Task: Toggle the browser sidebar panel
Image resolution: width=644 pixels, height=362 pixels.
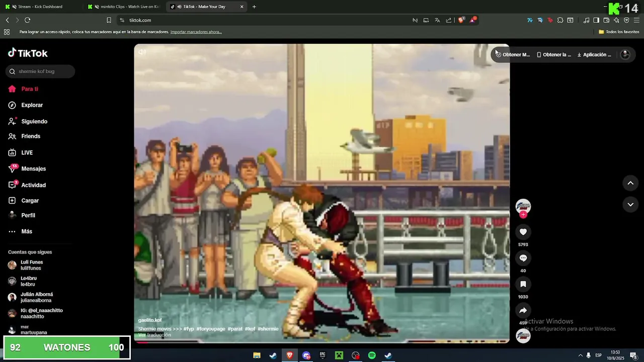Action: pyautogui.click(x=596, y=20)
